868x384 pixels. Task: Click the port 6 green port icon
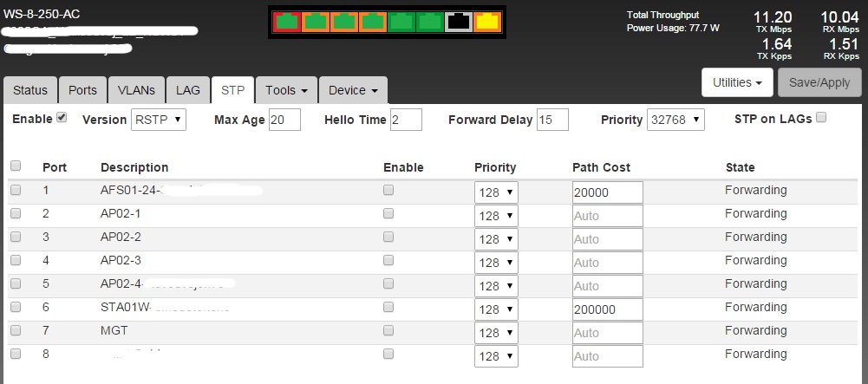click(x=429, y=22)
